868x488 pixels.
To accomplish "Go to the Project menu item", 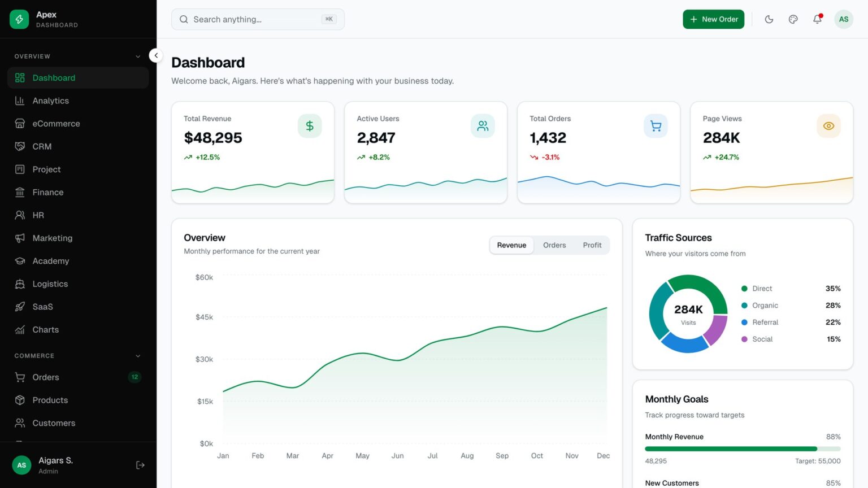I will click(78, 169).
